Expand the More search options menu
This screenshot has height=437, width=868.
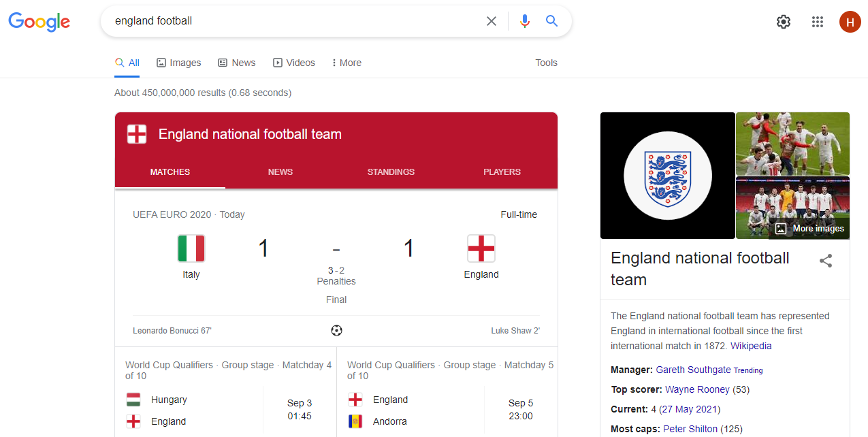click(347, 63)
